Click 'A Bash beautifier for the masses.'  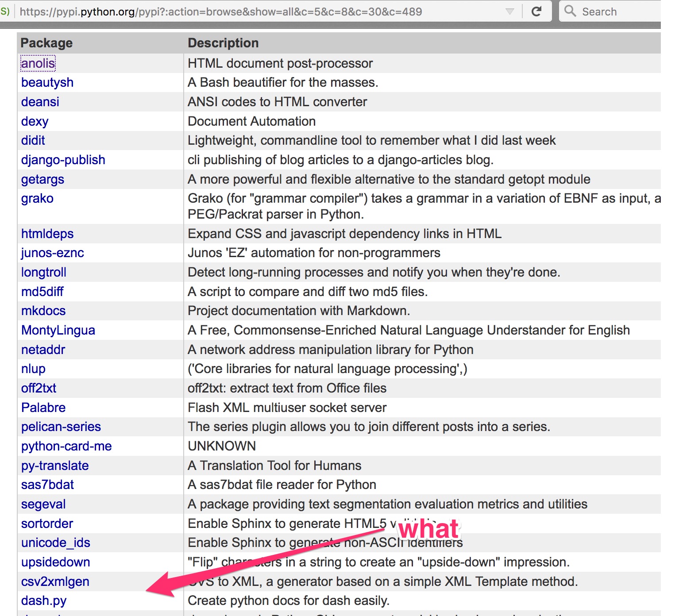pos(283,82)
